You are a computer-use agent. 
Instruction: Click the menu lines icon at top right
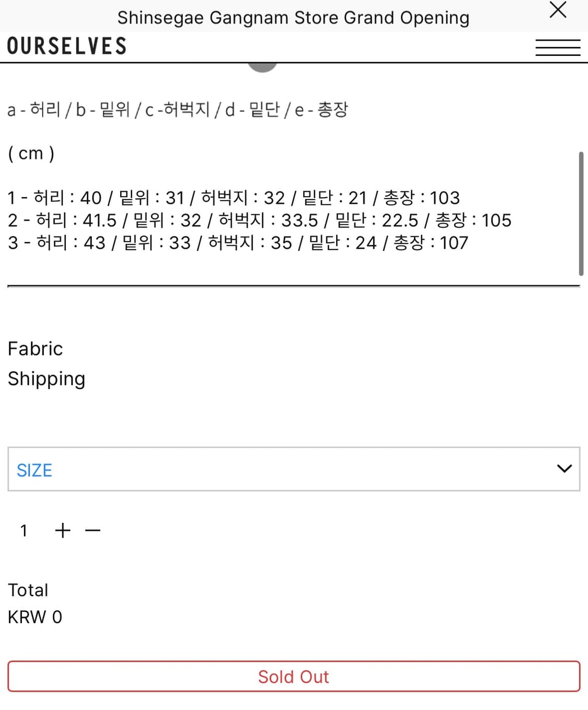point(558,47)
